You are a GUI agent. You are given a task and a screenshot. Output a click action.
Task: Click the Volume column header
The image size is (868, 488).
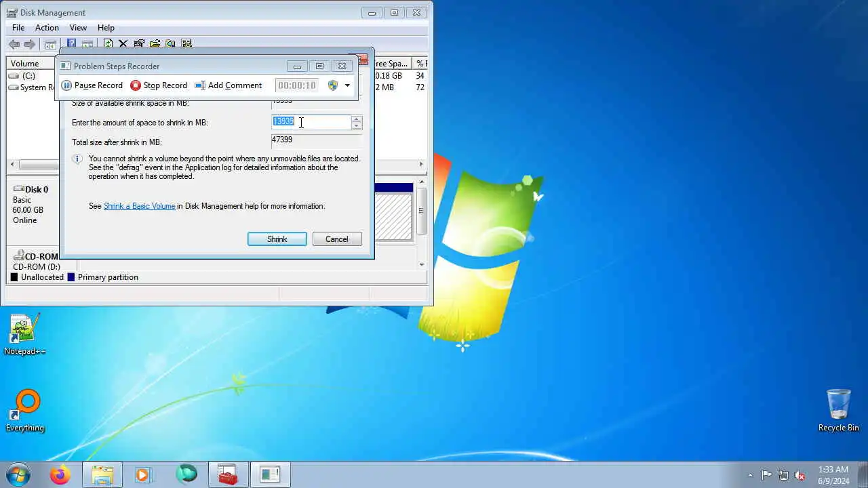point(31,64)
